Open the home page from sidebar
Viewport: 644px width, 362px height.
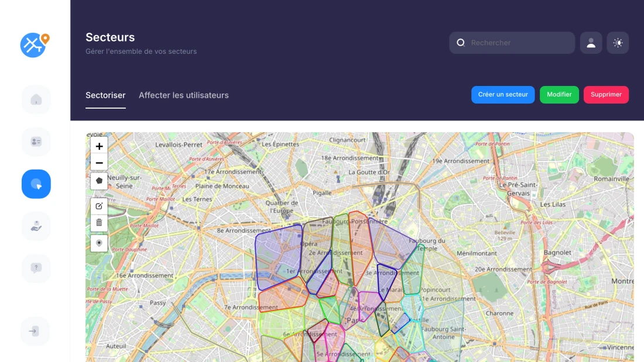[x=36, y=100]
